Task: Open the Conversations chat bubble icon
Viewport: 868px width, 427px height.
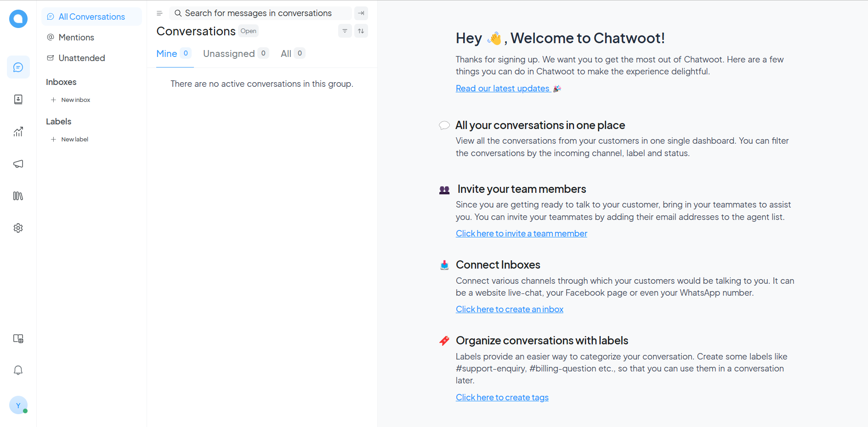Action: (18, 67)
